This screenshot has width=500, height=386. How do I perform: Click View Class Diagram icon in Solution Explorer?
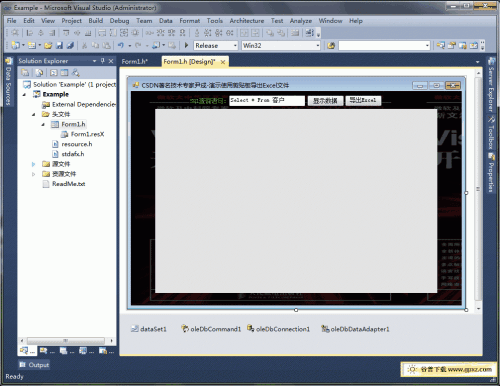click(x=76, y=72)
